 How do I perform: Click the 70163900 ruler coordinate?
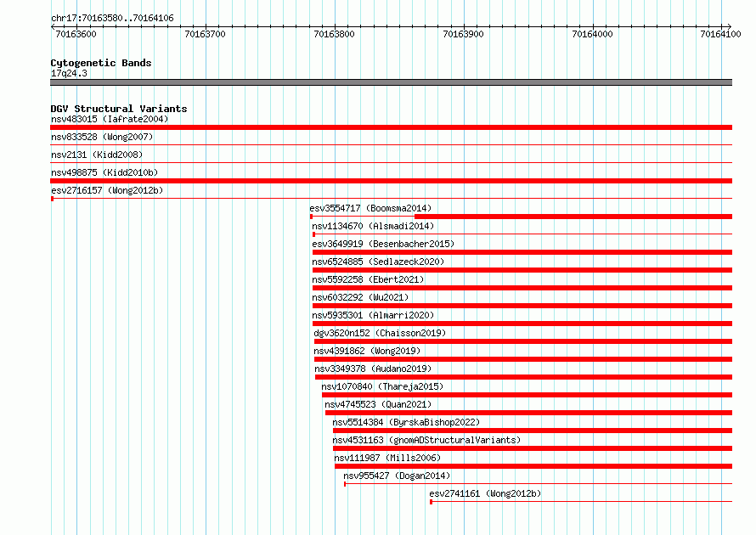click(x=463, y=34)
